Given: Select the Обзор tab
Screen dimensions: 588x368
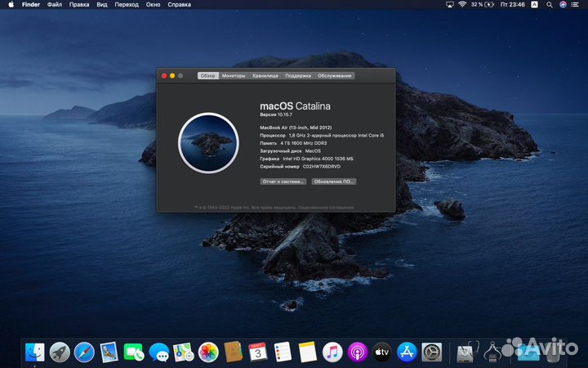Looking at the screenshot, I should [x=207, y=75].
